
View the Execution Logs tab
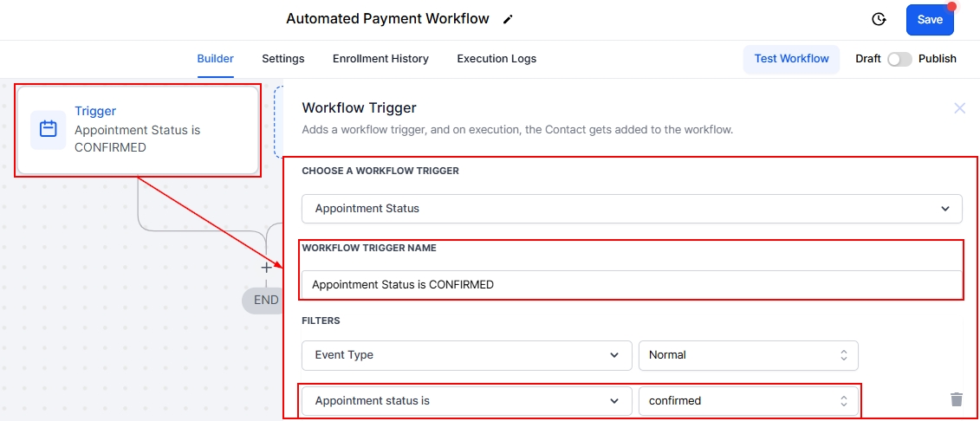[x=496, y=59]
